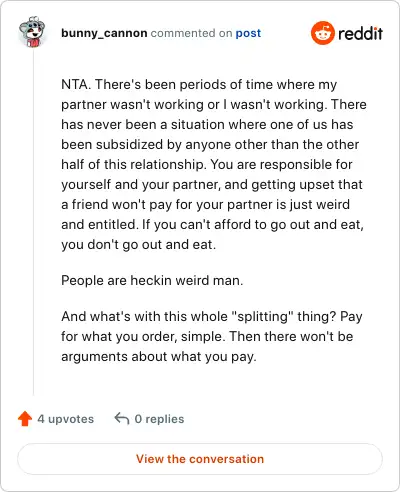Click the word "NTA" opening the comment
This screenshot has width=400, height=492.
point(74,84)
